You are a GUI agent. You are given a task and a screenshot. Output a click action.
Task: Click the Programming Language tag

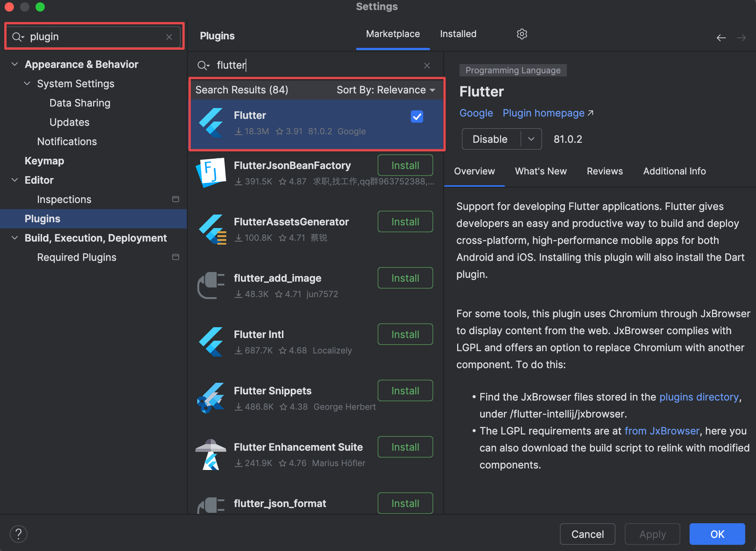click(513, 70)
